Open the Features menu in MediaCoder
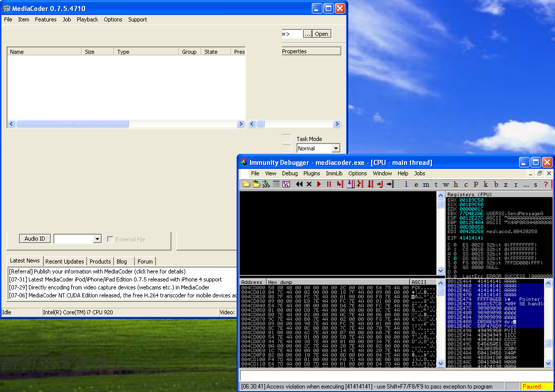 46,19
